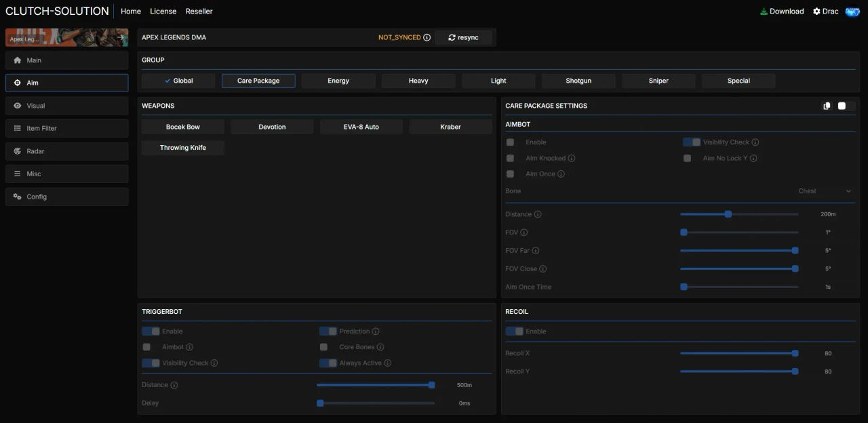
Task: Click the arrow icon on Apex Legends banner
Action: (121, 38)
